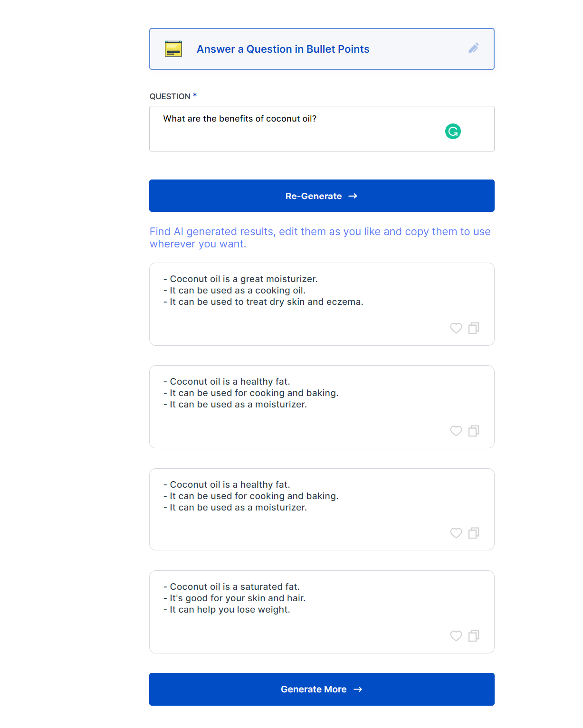Copy the third result card text

coord(474,533)
